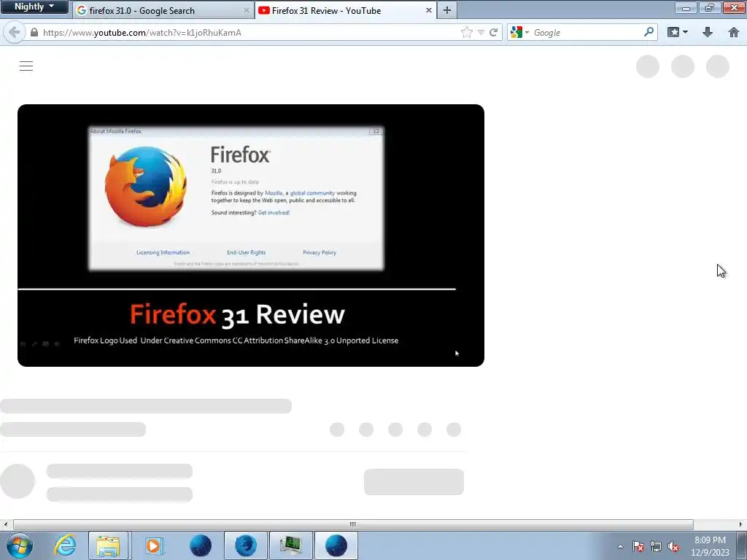The height and width of the screenshot is (560, 747).
Task: Open the green monitor app taskbar button
Action: 290,545
